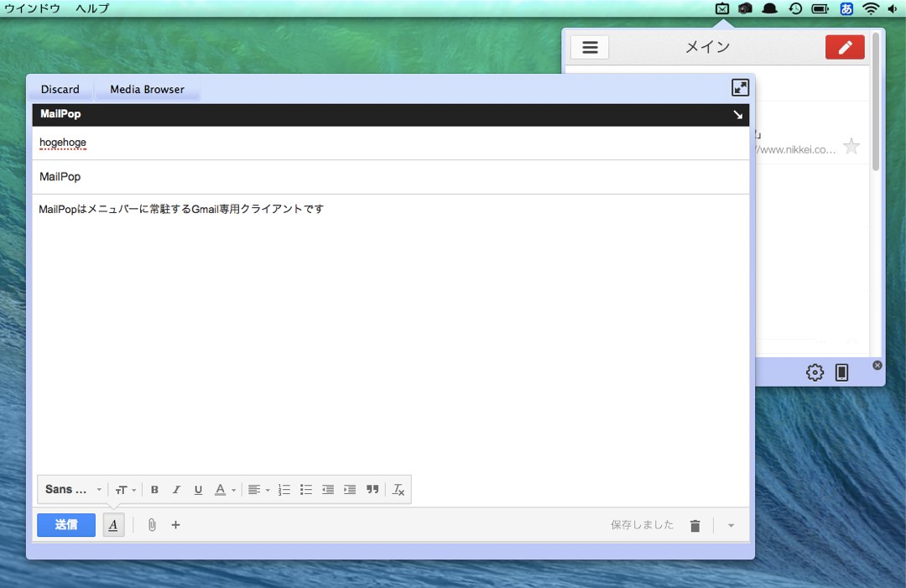906x588 pixels.
Task: Open the text size dropdown
Action: [125, 490]
